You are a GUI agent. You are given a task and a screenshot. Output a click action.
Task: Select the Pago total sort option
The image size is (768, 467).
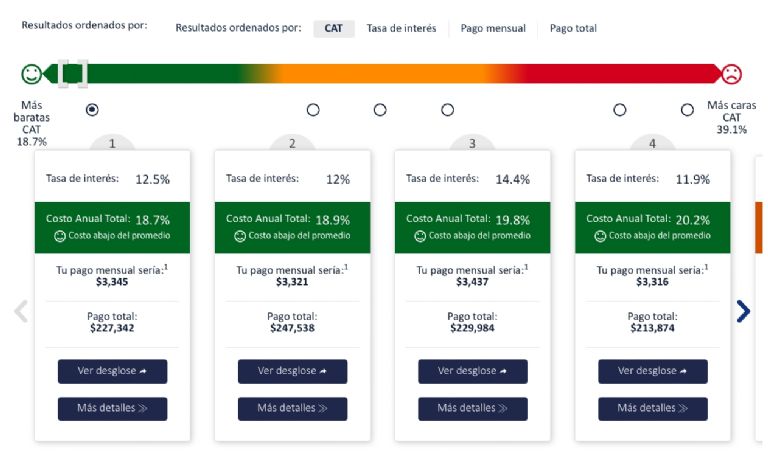(573, 29)
